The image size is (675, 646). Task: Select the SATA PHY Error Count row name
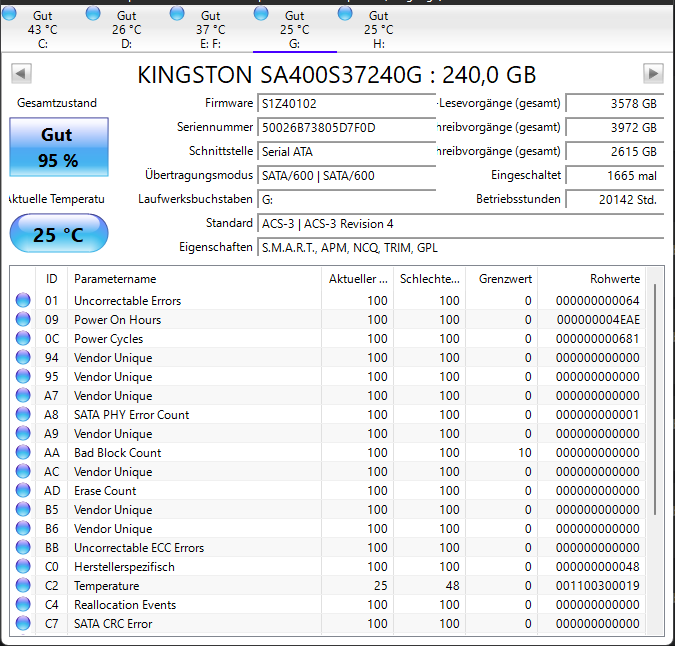[131, 415]
